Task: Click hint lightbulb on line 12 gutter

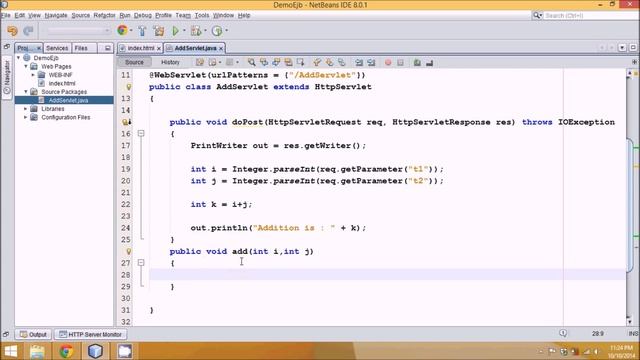Action: (129, 87)
